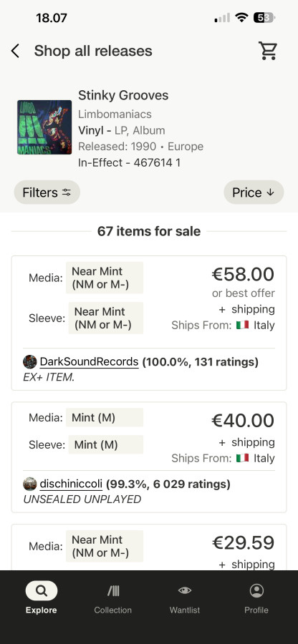This screenshot has width=298, height=644.
Task: Select the €40.00 listing price
Action: [x=243, y=420]
